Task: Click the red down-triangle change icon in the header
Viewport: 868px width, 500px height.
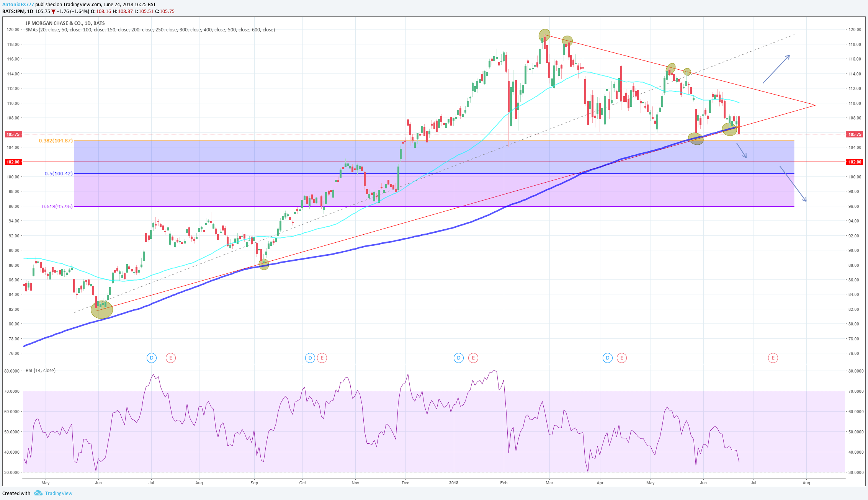Action: (x=54, y=11)
